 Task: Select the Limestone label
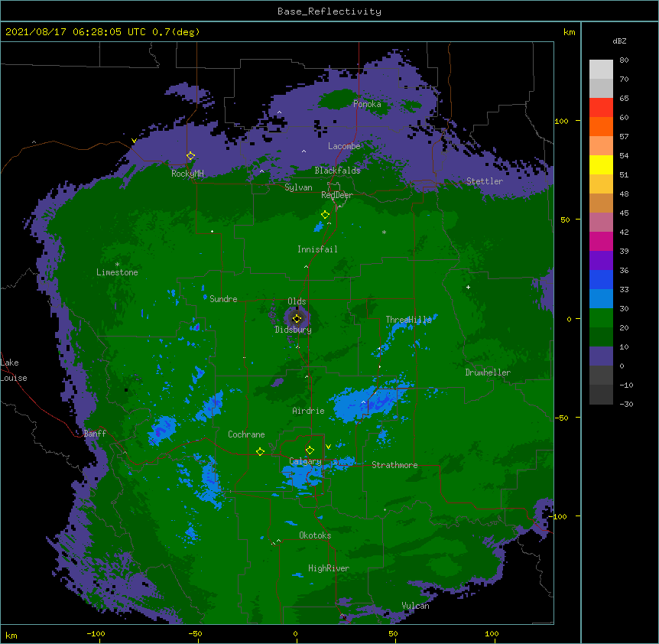(x=117, y=272)
